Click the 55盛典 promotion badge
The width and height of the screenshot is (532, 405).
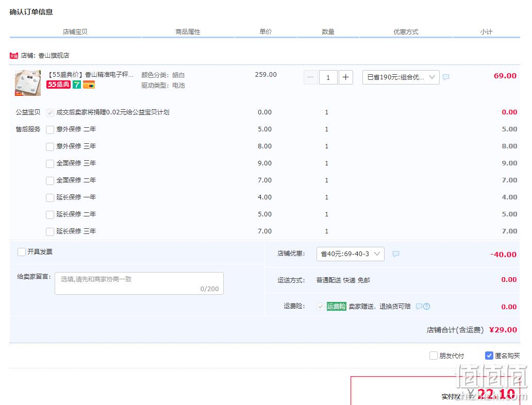(58, 85)
